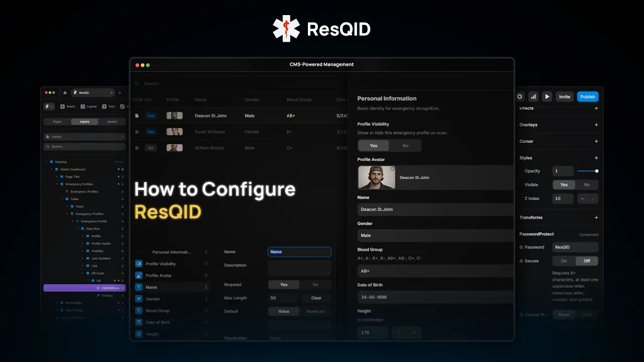Select the Date of Birth field's calendar icon
The width and height of the screenshot is (644, 362).
pos(139,322)
